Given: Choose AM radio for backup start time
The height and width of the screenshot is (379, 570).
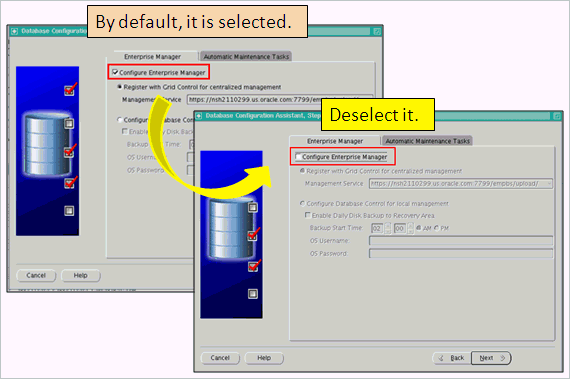Looking at the screenshot, I should point(418,228).
